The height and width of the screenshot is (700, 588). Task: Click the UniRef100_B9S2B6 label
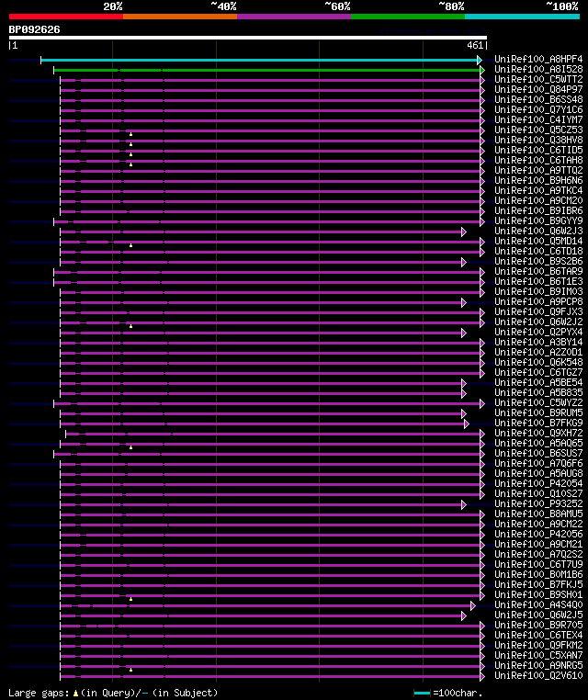click(x=538, y=261)
